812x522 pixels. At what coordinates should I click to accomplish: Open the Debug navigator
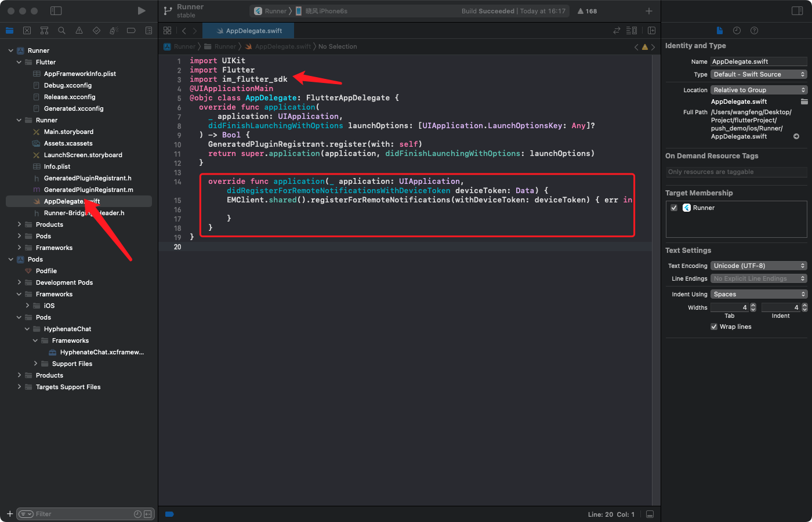114,31
